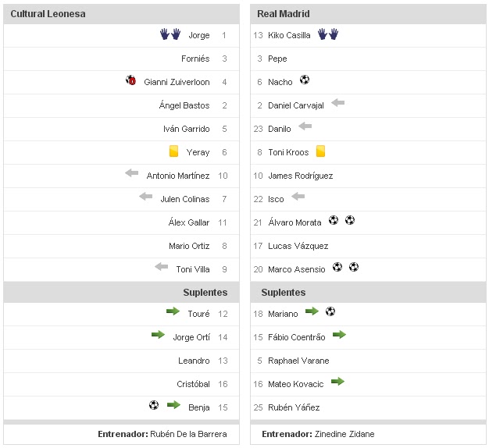Click the yellow card beside Toni Kroos

pyautogui.click(x=320, y=151)
